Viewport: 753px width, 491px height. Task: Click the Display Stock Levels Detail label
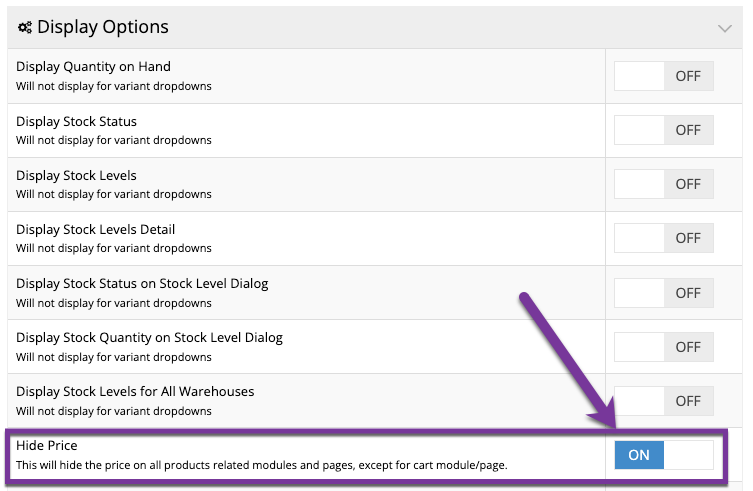point(96,229)
